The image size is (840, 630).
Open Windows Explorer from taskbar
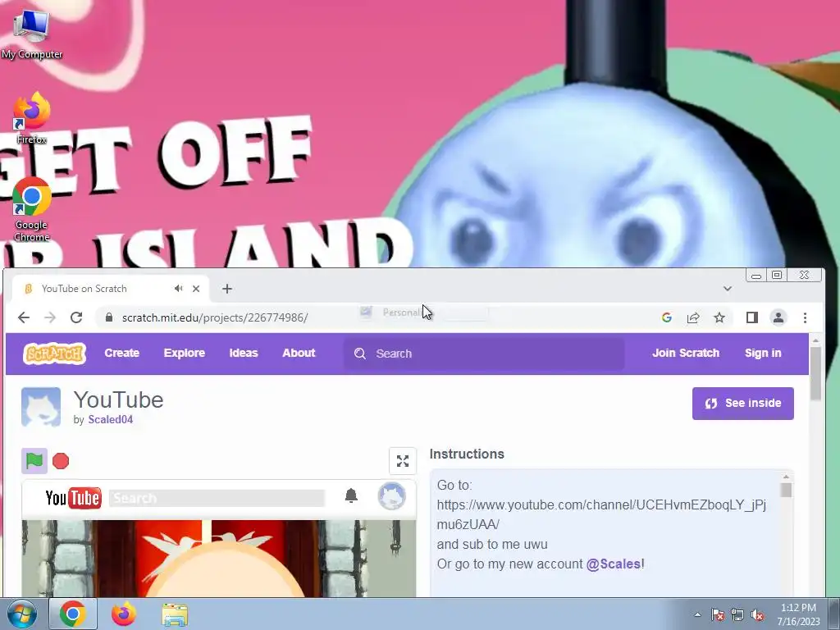(x=175, y=614)
